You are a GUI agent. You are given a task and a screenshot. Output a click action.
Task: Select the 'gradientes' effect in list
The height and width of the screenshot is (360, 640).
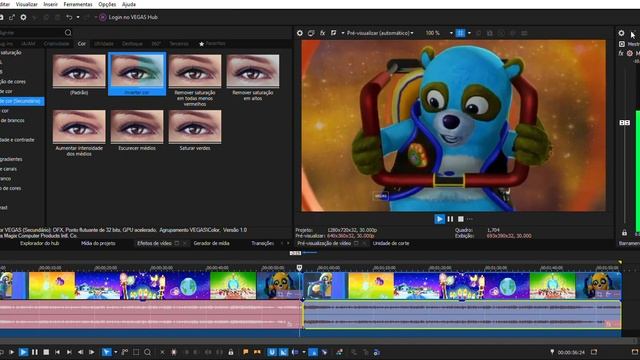pos(11,159)
